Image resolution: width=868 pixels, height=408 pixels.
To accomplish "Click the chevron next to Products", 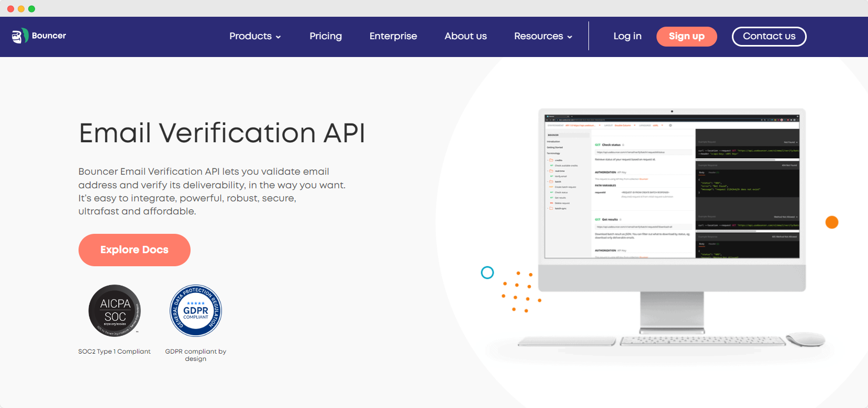I will (x=279, y=37).
